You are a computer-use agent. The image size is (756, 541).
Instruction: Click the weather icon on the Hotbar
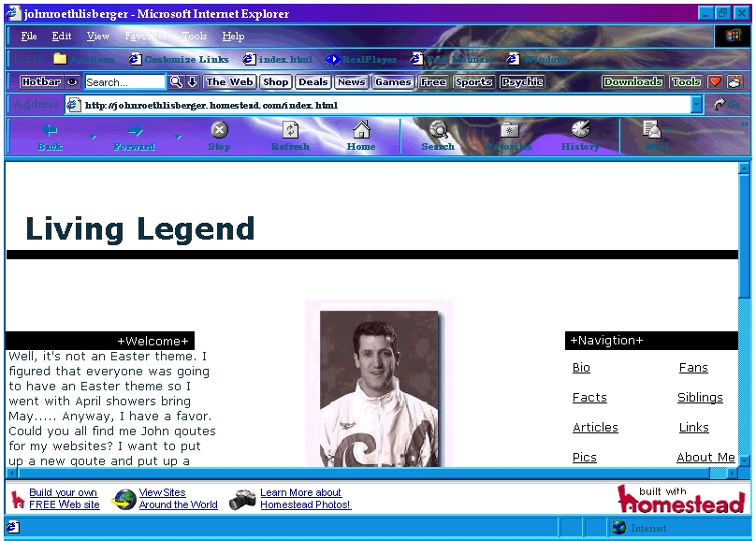tap(734, 81)
